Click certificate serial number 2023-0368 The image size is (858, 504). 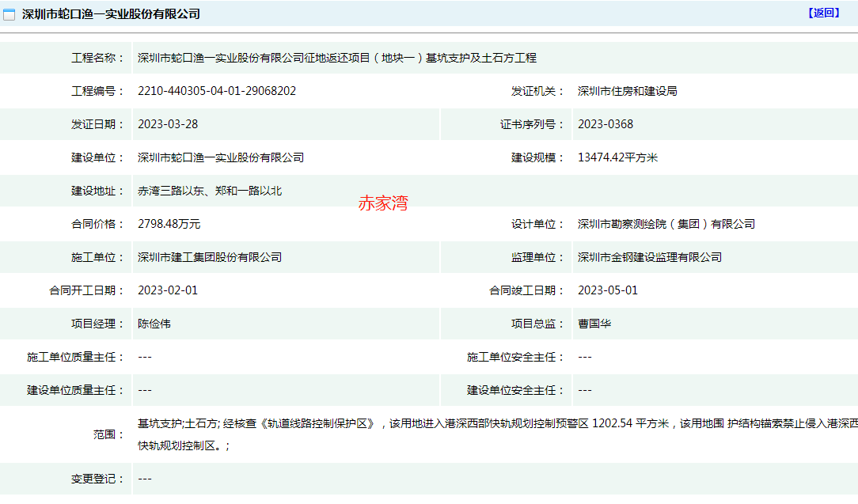tap(605, 124)
